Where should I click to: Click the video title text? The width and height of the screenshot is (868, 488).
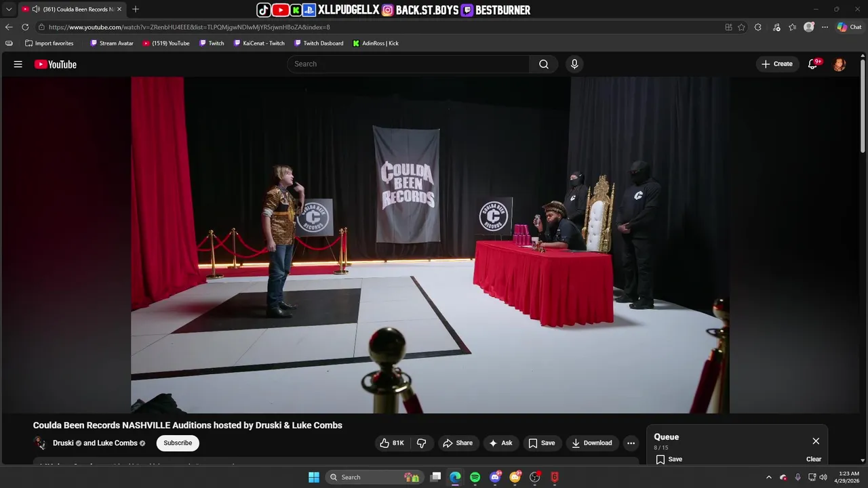coord(188,425)
